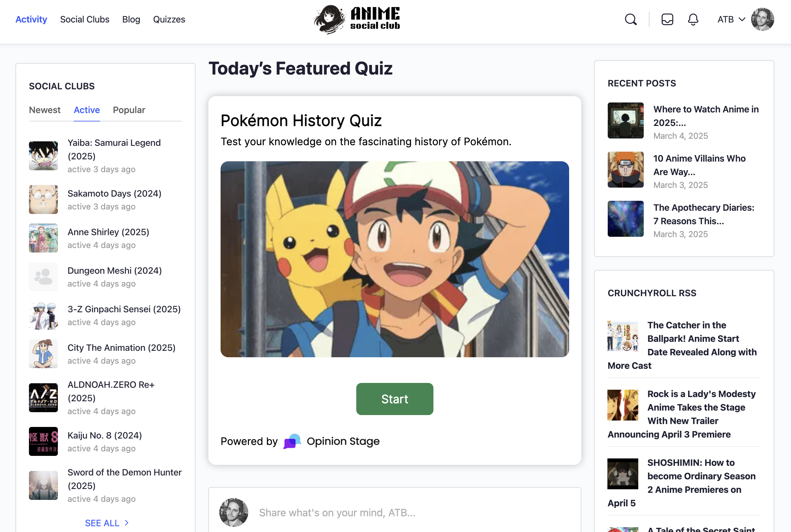The height and width of the screenshot is (532, 791).
Task: Open the Dungeon Meshi (2024) club link
Action: click(115, 270)
